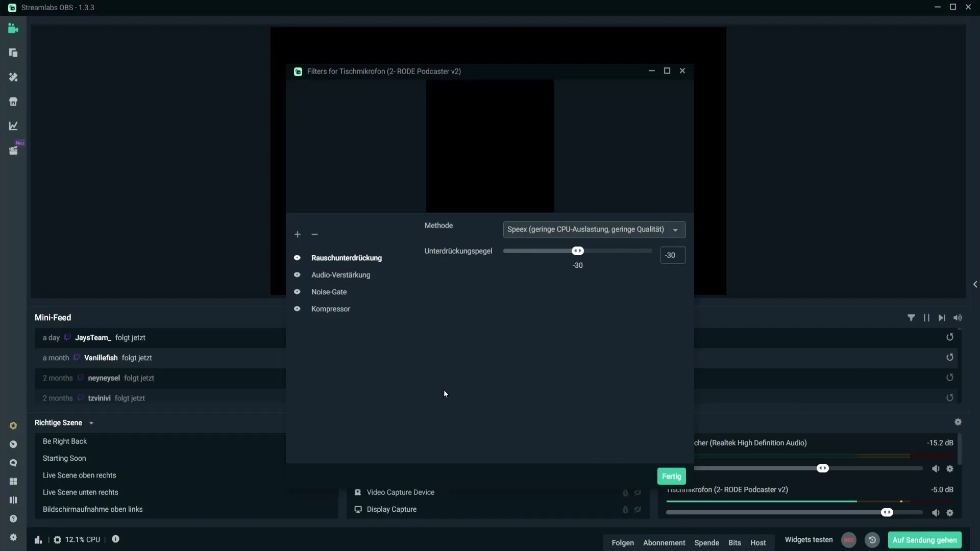Open the Highlighter icon marked Neu
The image size is (980, 551).
pyautogui.click(x=13, y=151)
